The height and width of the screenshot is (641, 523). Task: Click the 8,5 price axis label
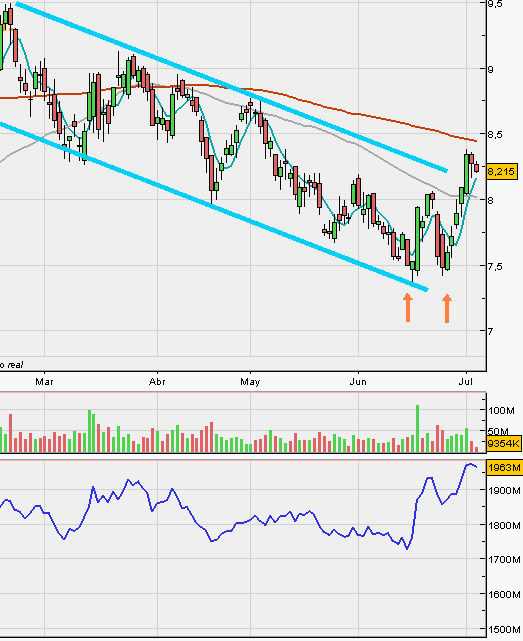[495, 134]
